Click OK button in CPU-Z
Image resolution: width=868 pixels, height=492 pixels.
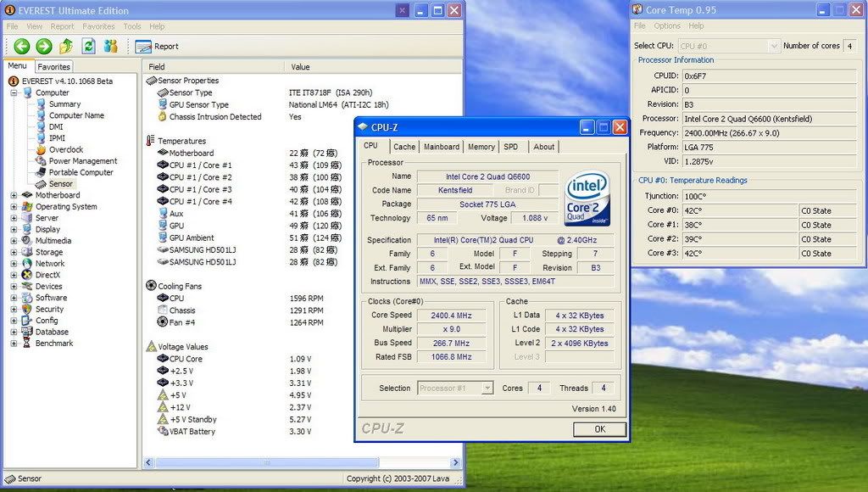(599, 429)
